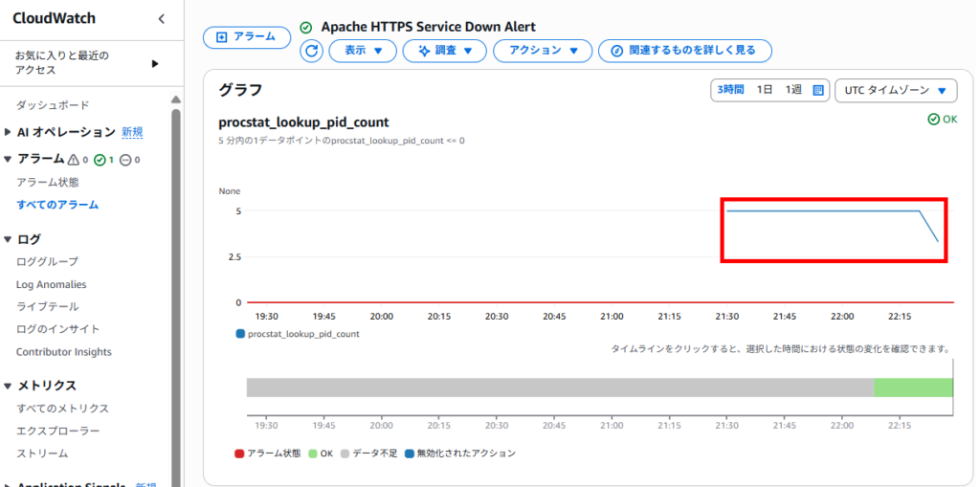Viewport: 980px width, 487px height.
Task: Click the OK count icon showing 1
Action: (100, 160)
